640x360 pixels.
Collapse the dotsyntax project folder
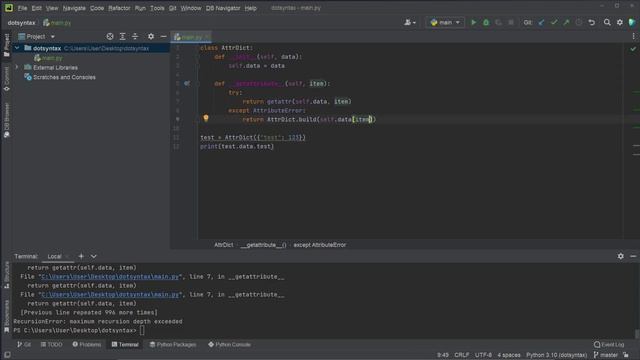[17, 48]
